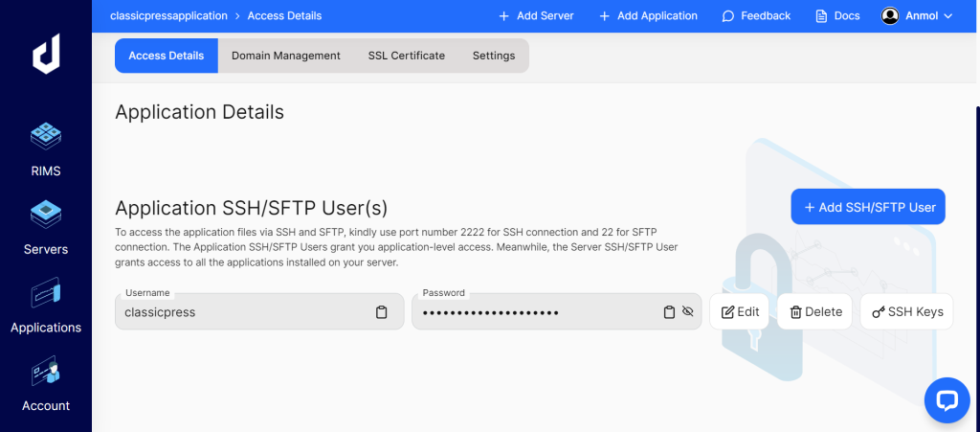This screenshot has height=432, width=980.
Task: Expand the Anmol user profile dropdown
Action: [x=917, y=16]
